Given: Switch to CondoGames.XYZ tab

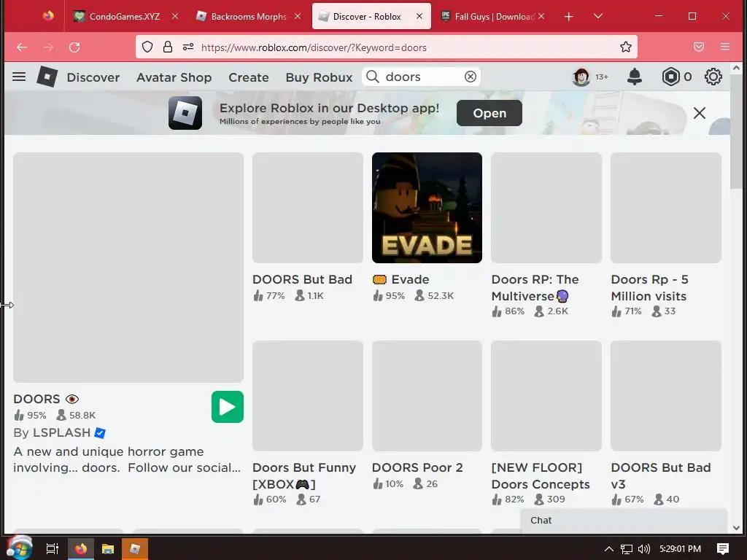Looking at the screenshot, I should click(x=123, y=16).
